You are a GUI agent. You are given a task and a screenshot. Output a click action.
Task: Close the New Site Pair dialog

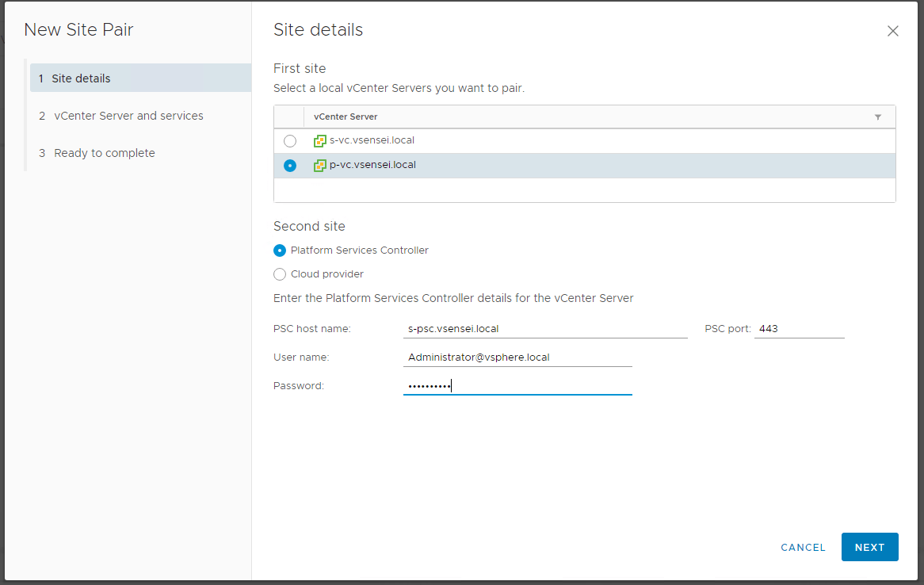[x=892, y=32]
